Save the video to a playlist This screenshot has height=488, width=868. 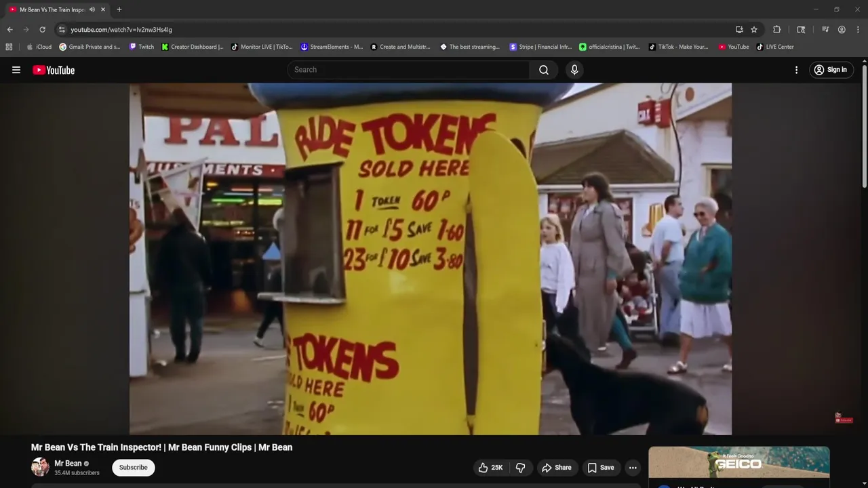click(601, 468)
